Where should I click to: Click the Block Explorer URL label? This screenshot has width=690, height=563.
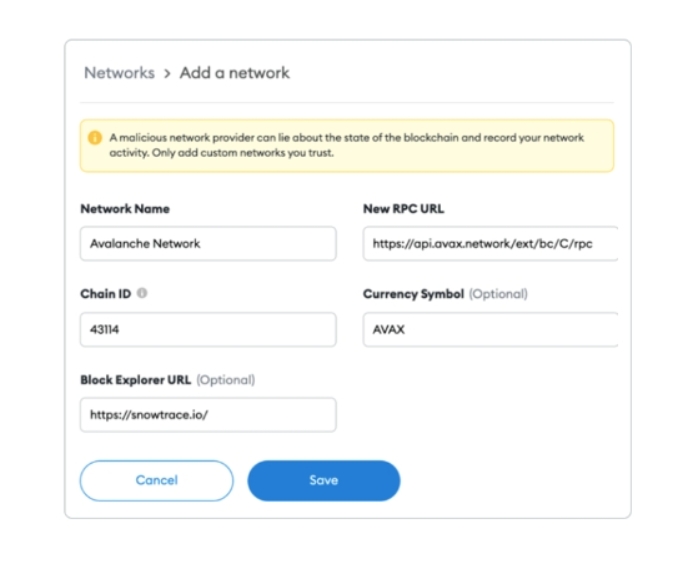point(136,380)
